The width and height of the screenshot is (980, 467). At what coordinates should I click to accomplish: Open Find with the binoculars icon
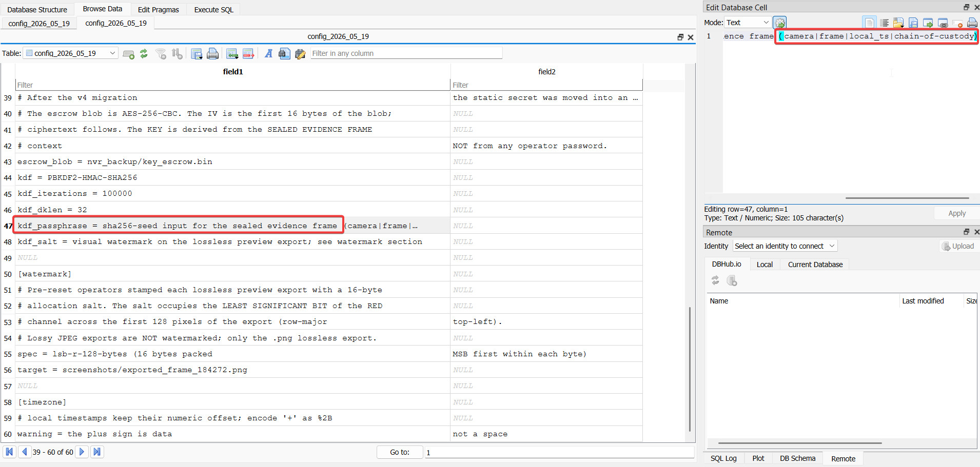[x=284, y=53]
